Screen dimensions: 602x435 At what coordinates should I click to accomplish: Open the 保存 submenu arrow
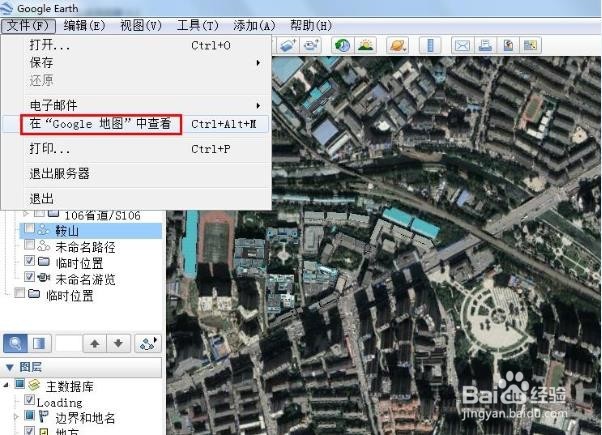258,63
